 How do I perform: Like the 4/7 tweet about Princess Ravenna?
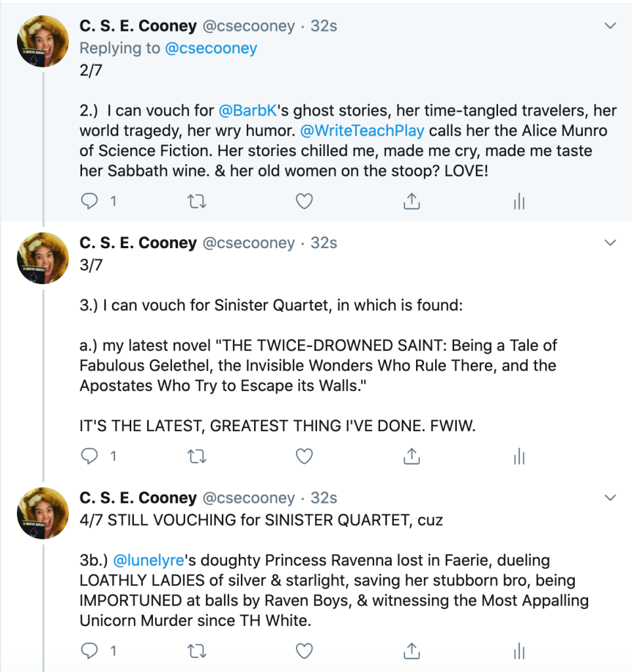pos(304,650)
